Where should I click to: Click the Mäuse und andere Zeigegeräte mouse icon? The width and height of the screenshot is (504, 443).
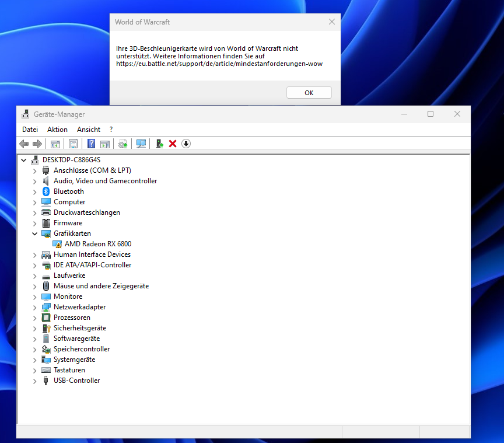(x=46, y=286)
